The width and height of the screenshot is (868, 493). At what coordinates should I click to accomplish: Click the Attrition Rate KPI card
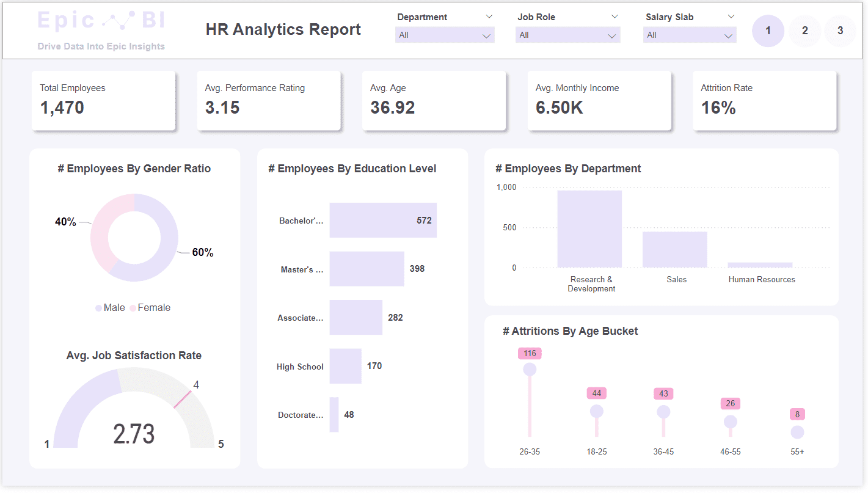[x=764, y=100]
